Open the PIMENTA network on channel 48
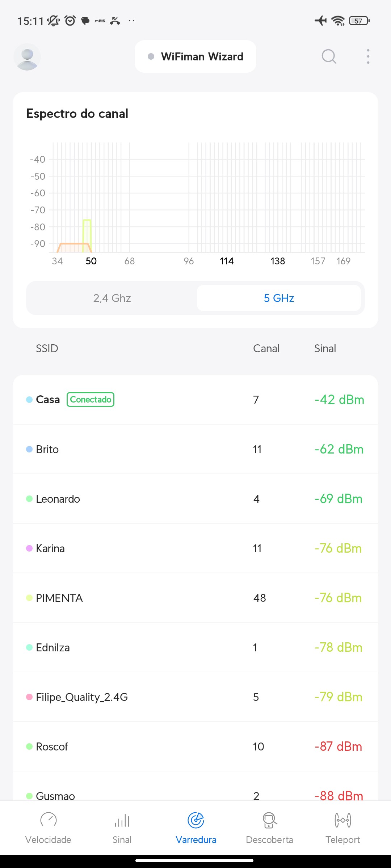The width and height of the screenshot is (391, 868). pyautogui.click(x=195, y=598)
